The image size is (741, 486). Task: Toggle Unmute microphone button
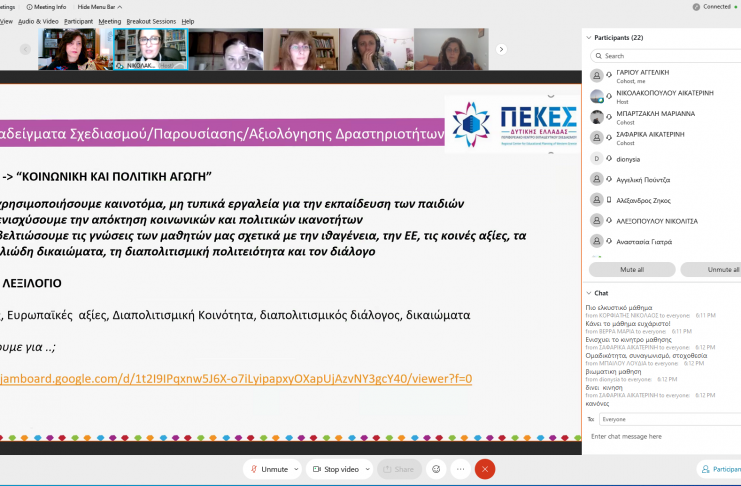click(270, 469)
